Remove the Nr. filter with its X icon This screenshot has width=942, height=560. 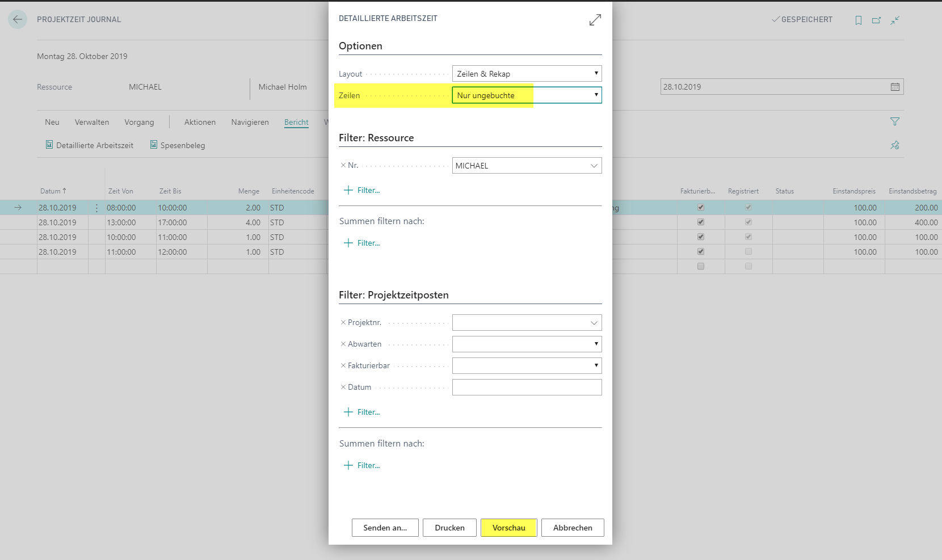tap(343, 165)
